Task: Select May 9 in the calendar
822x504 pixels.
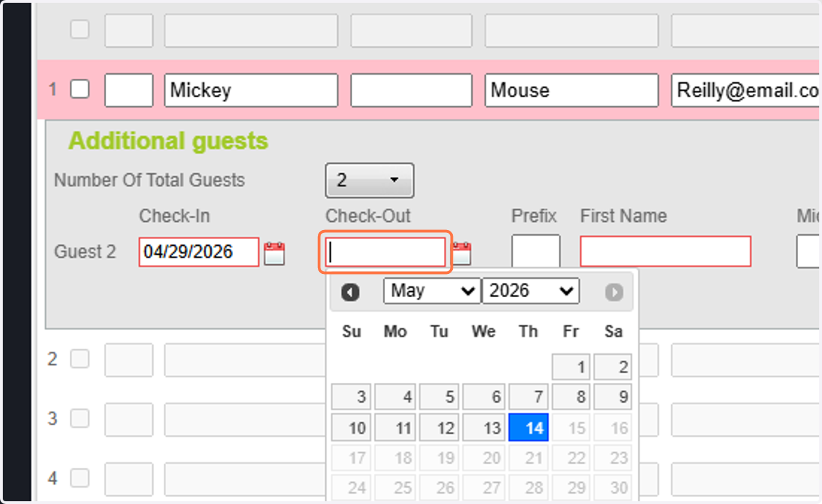Action: [x=613, y=397]
